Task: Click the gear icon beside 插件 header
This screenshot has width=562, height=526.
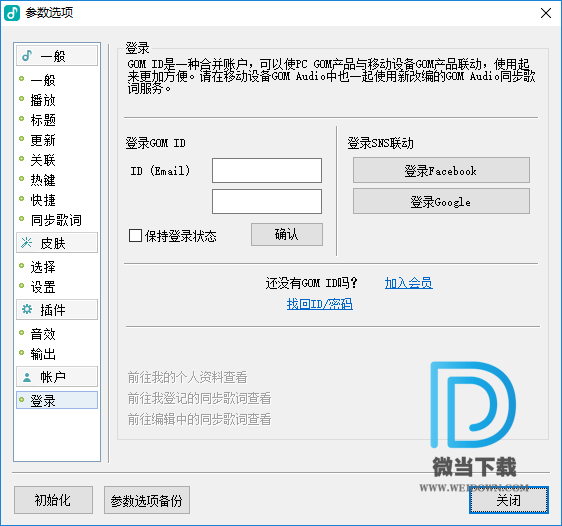Action: 27,309
